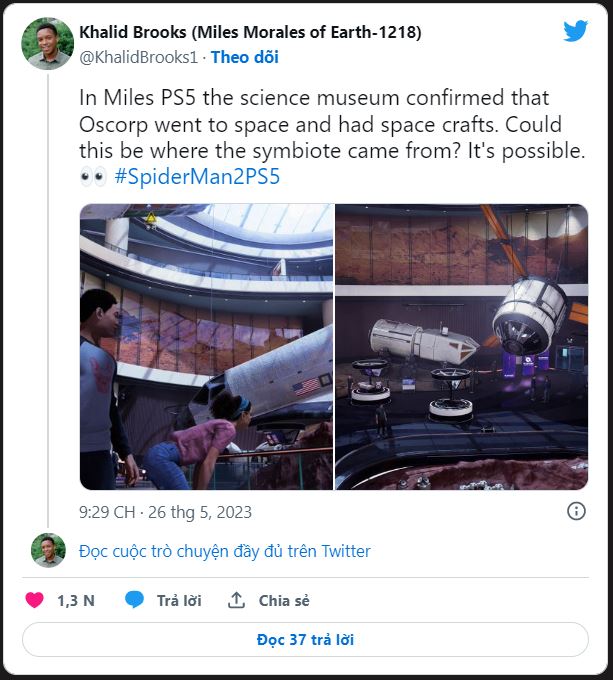
Task: Click the Chia sẻ share text
Action: (x=284, y=600)
